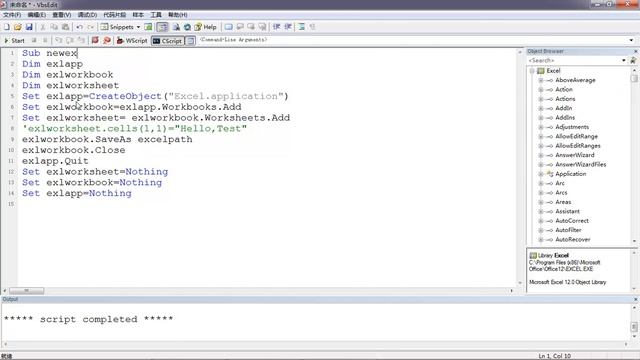Click the Step Into debug icon
640x360 pixels.
pyautogui.click(x=59, y=40)
